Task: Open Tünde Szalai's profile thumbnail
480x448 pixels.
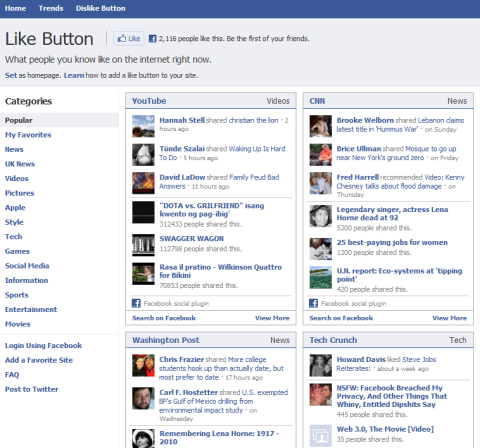Action: [143, 155]
